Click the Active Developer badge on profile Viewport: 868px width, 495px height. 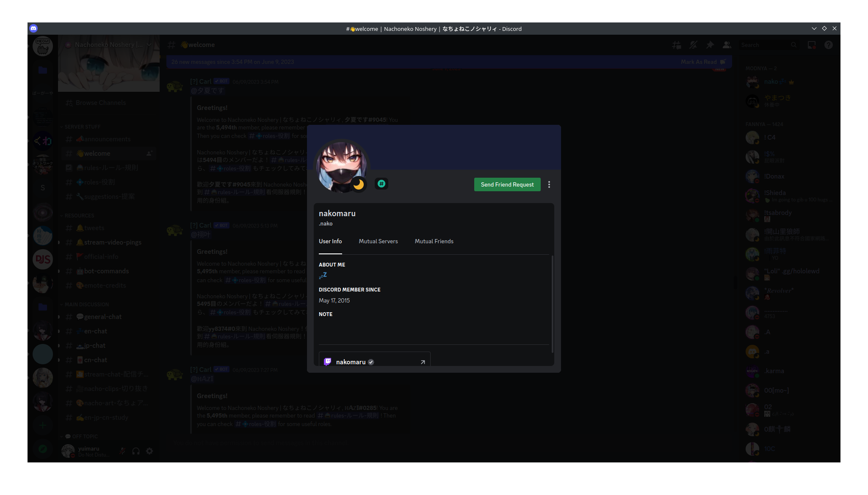pyautogui.click(x=381, y=184)
